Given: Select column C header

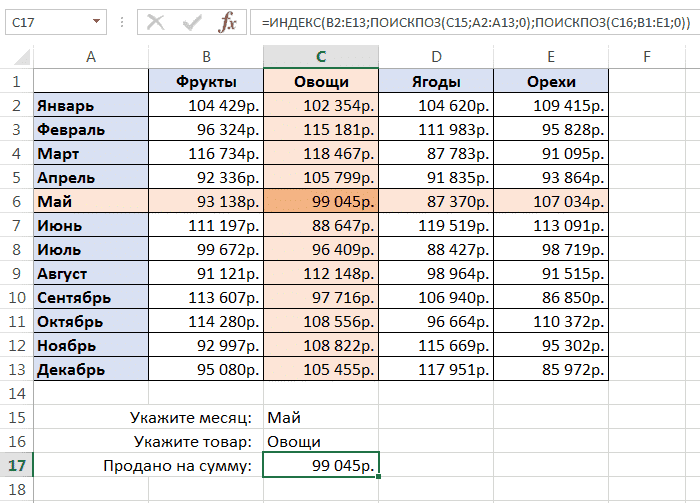Looking at the screenshot, I should 321,57.
